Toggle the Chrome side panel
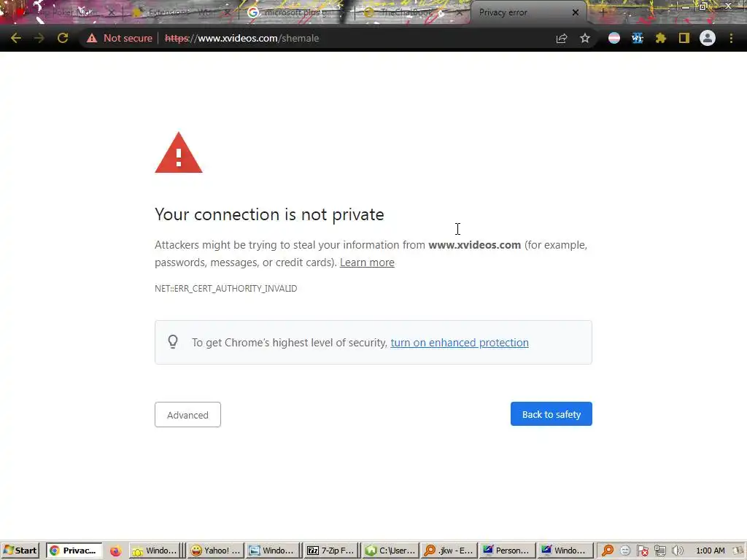This screenshot has width=747, height=560. (x=684, y=38)
